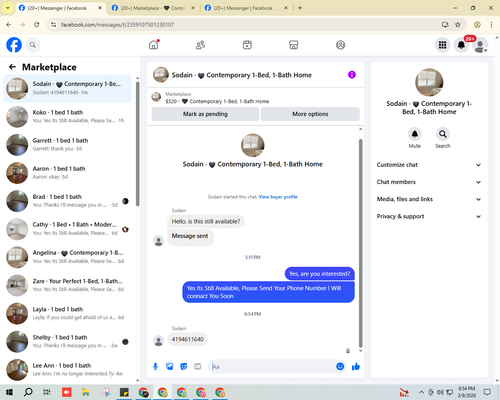
Task: Bookmark this page with star icon
Action: click(458, 25)
